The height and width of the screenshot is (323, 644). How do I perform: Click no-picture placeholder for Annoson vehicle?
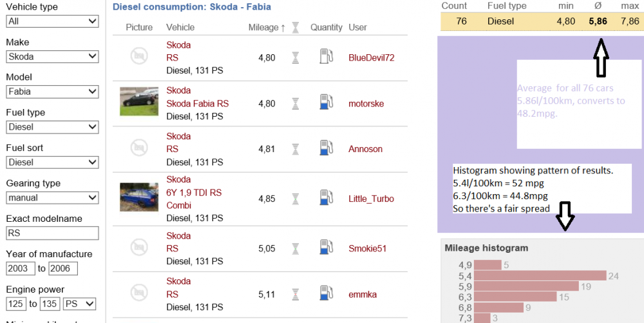point(139,148)
